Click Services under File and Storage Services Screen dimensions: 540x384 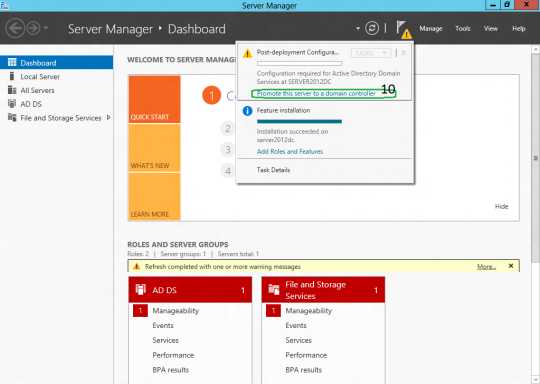point(298,340)
